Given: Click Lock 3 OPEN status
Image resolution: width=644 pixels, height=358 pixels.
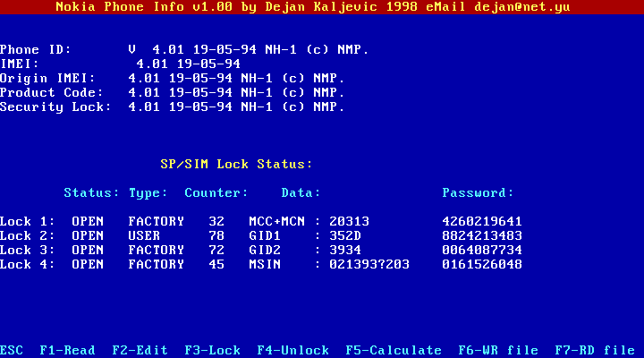Looking at the screenshot, I should pos(88,250).
